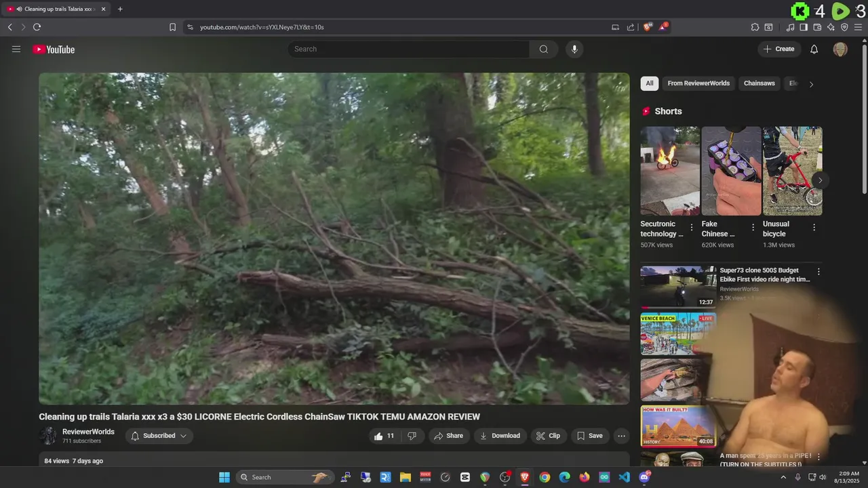Click the YouTube search field
This screenshot has width=868, height=488.
coord(409,49)
